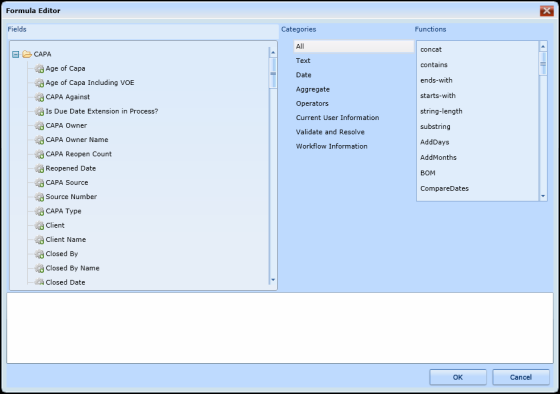The height and width of the screenshot is (394, 560).
Task: Choose the Text category
Action: coord(303,61)
